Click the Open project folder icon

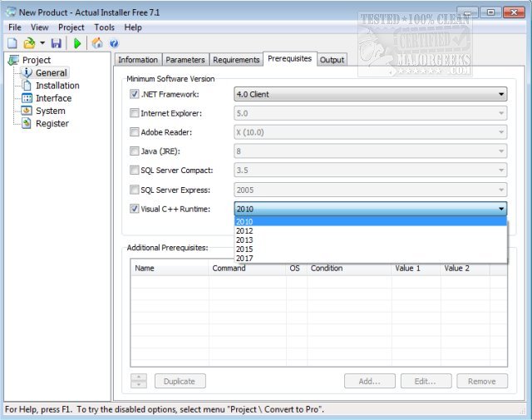(28, 43)
